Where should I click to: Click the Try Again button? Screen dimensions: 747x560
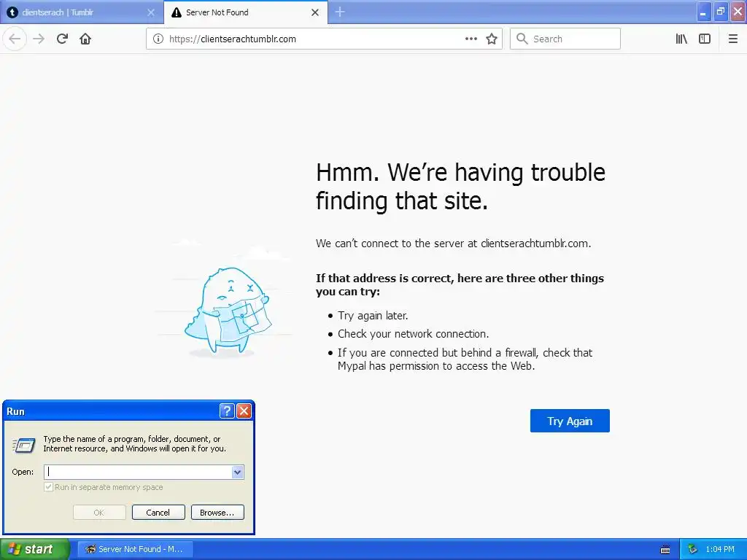click(570, 421)
